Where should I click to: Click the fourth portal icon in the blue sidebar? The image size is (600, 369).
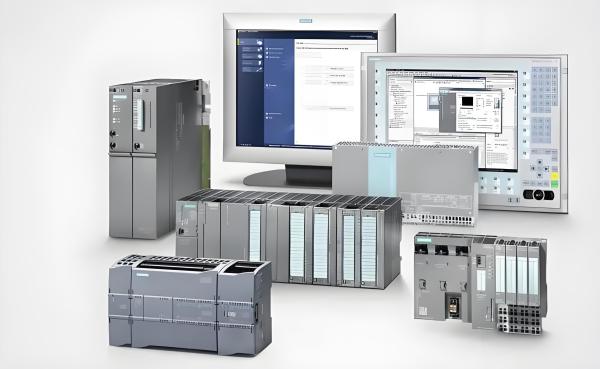260,63
